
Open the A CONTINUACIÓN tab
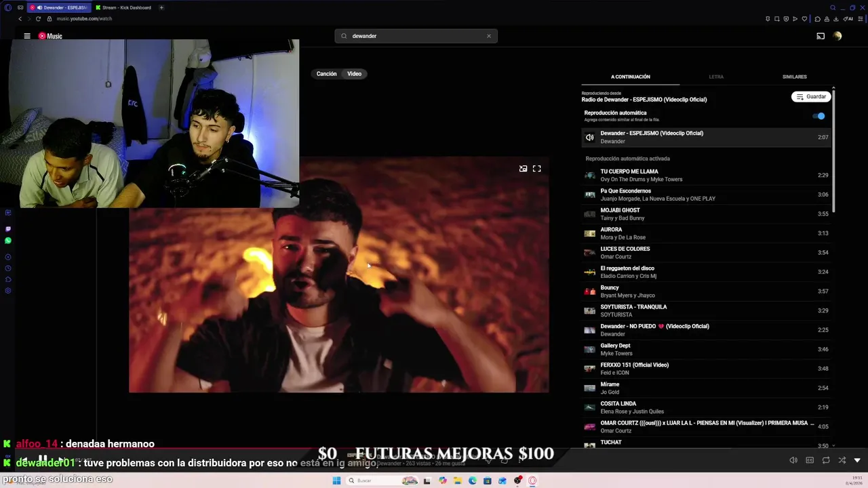pyautogui.click(x=631, y=77)
